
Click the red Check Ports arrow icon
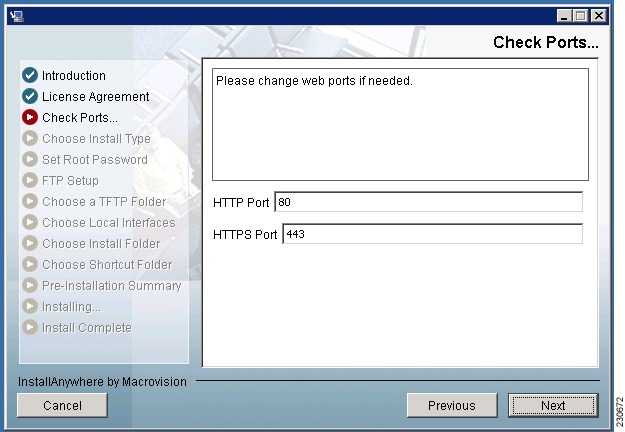pyautogui.click(x=30, y=117)
